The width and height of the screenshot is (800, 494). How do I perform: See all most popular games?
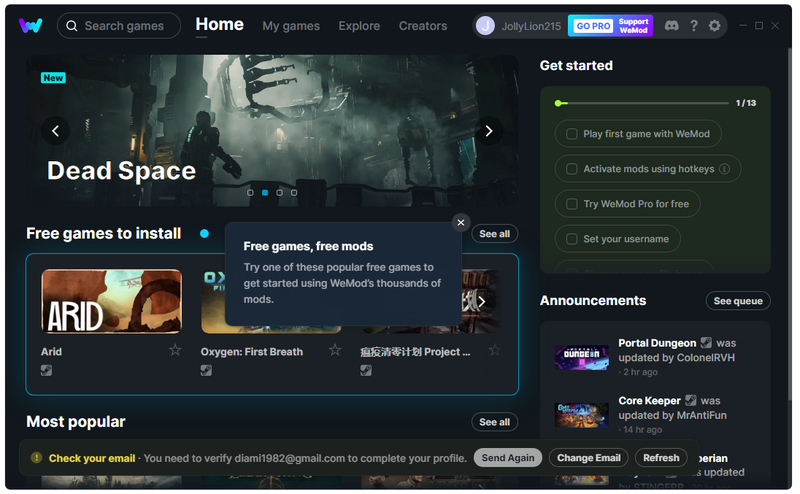494,422
